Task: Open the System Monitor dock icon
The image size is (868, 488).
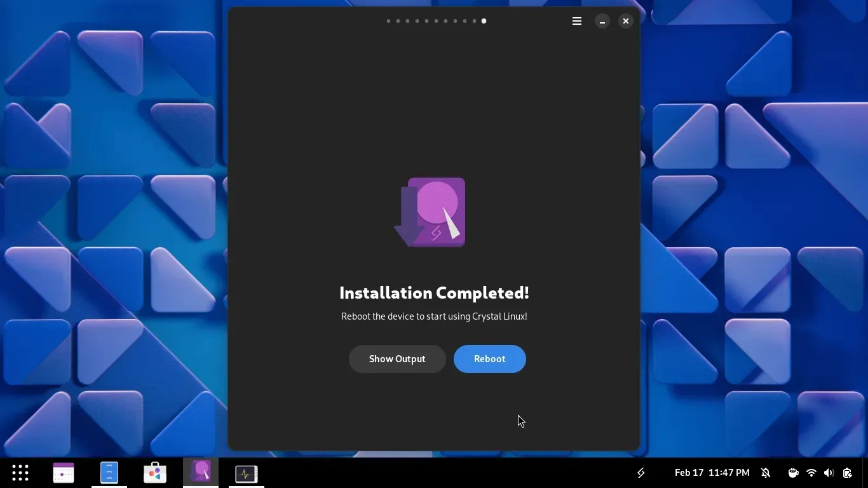Action: pos(247,473)
